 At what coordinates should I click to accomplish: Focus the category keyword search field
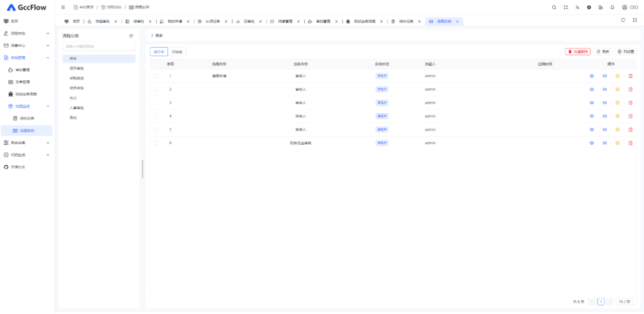tap(99, 46)
